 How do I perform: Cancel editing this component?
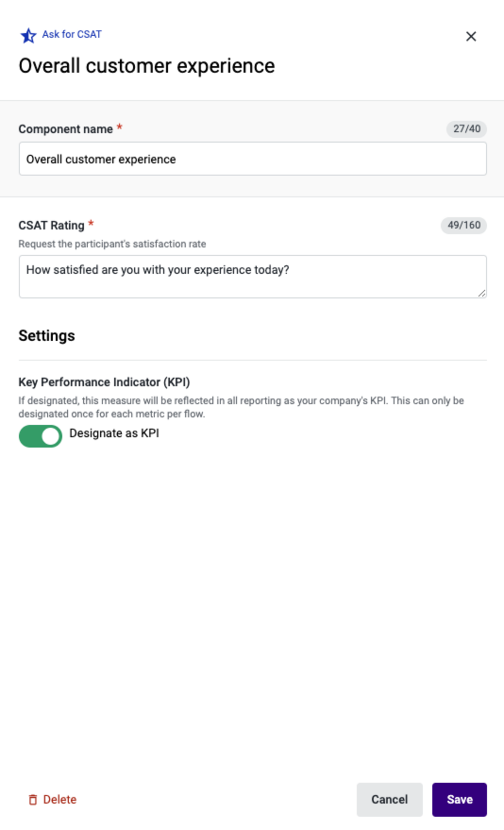389,799
